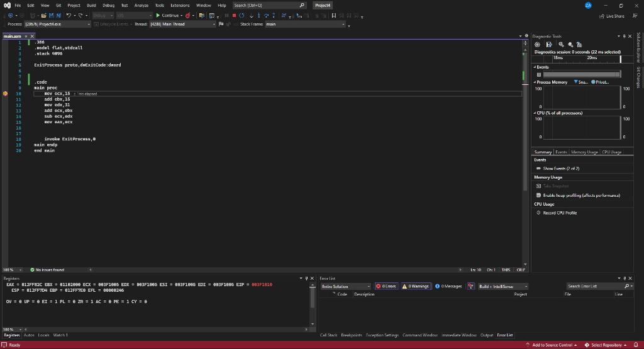
Task: Click the notifications bell in status bar
Action: (x=636, y=345)
